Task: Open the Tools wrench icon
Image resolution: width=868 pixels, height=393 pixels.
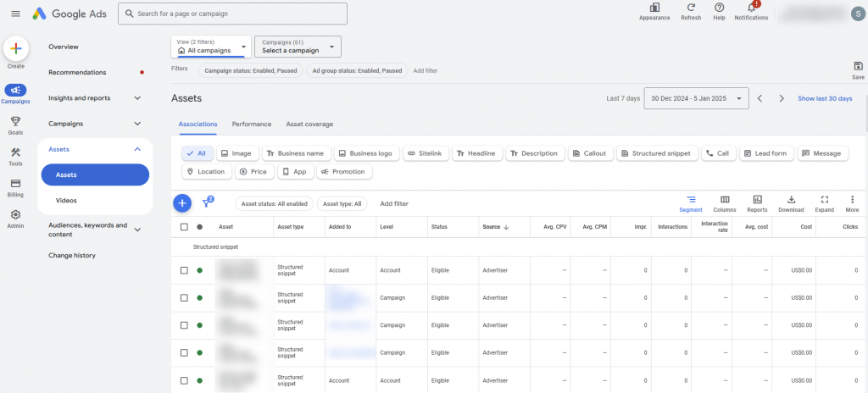Action: 16,152
